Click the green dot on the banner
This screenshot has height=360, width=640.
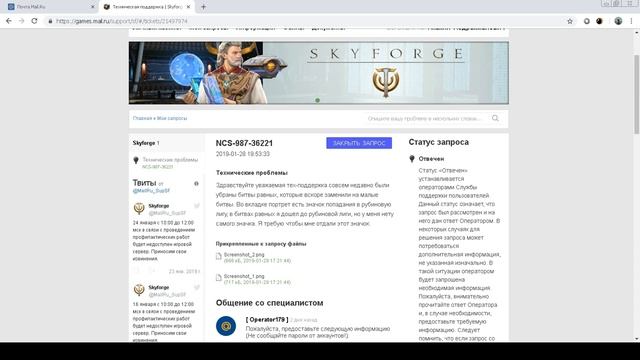tap(318, 100)
